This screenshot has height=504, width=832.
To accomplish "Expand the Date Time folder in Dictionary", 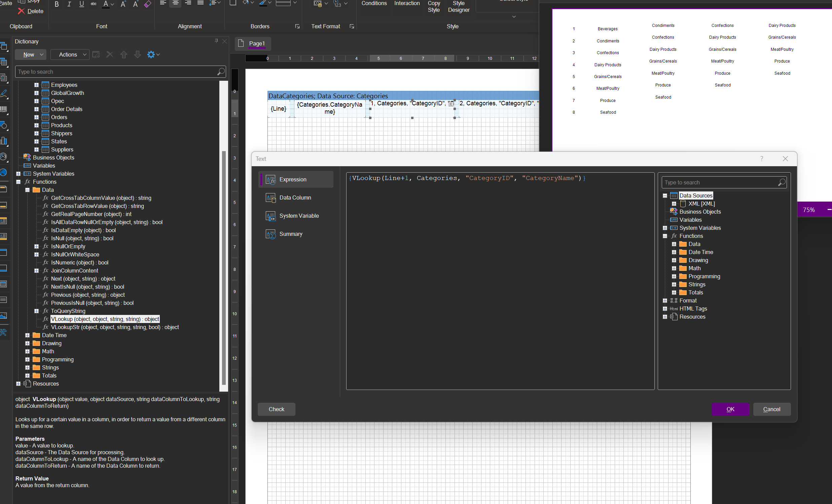I will [27, 335].
